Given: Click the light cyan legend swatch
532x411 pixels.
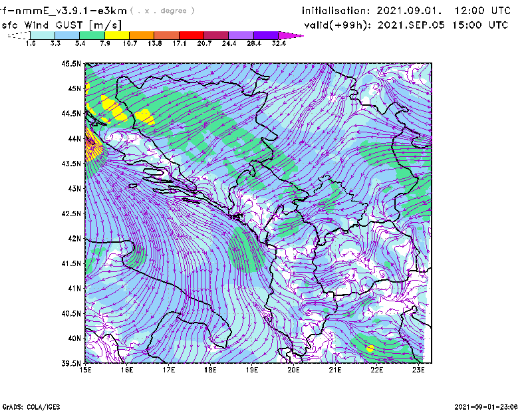Looking at the screenshot, I should tap(43, 35).
